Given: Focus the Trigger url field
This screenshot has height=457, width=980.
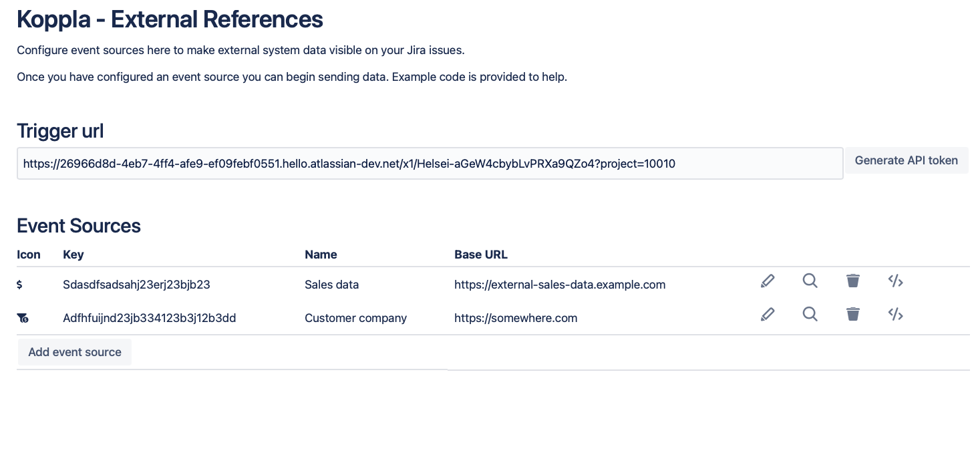Looking at the screenshot, I should 430,164.
